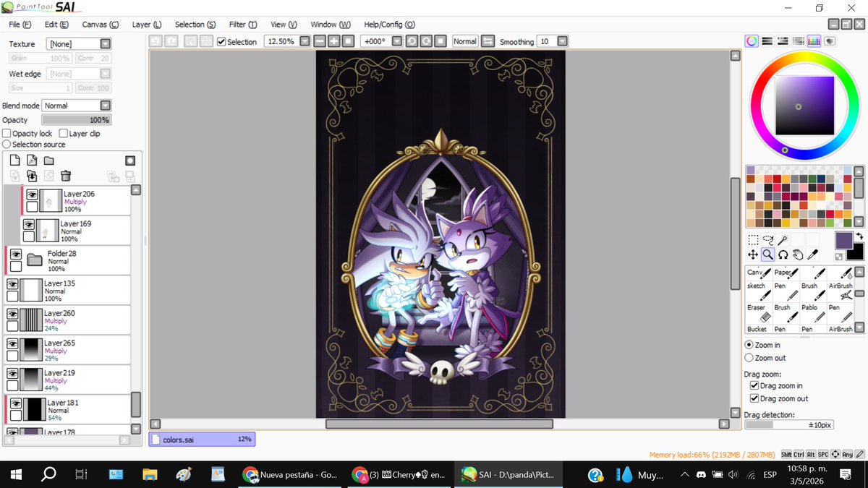
Task: Adjust the Drag detection slider
Action: 788,425
